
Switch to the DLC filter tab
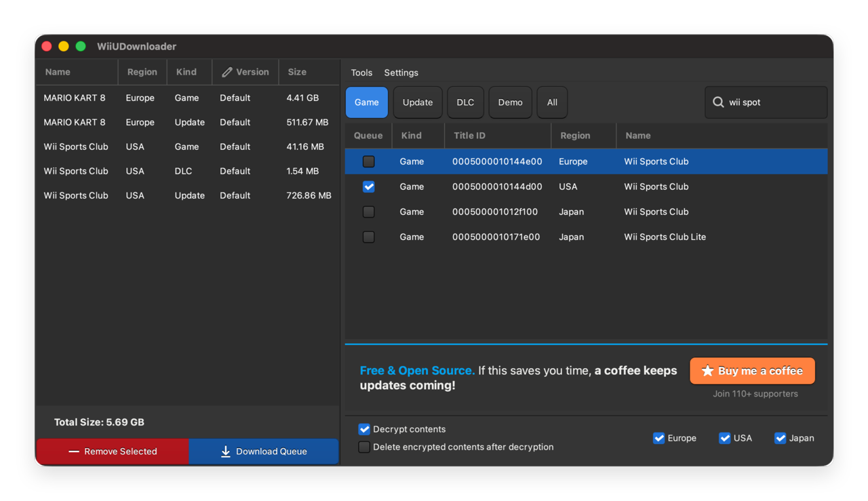[x=465, y=102]
